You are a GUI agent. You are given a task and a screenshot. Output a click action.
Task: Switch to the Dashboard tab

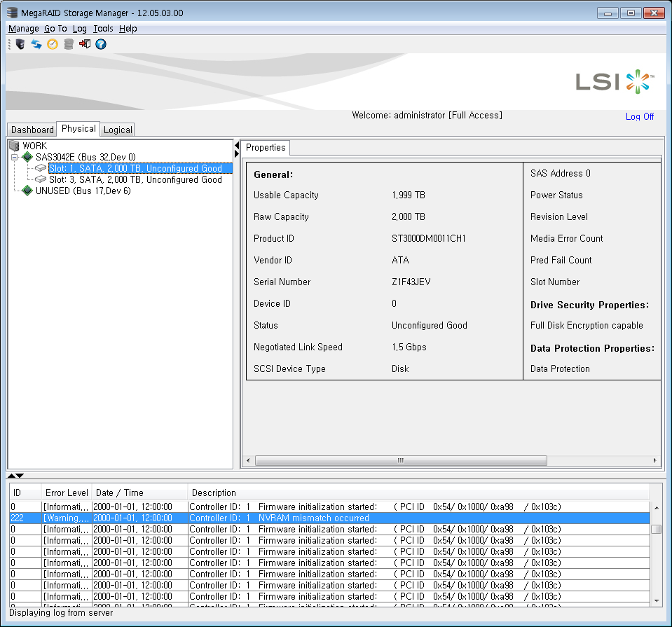[x=32, y=130]
